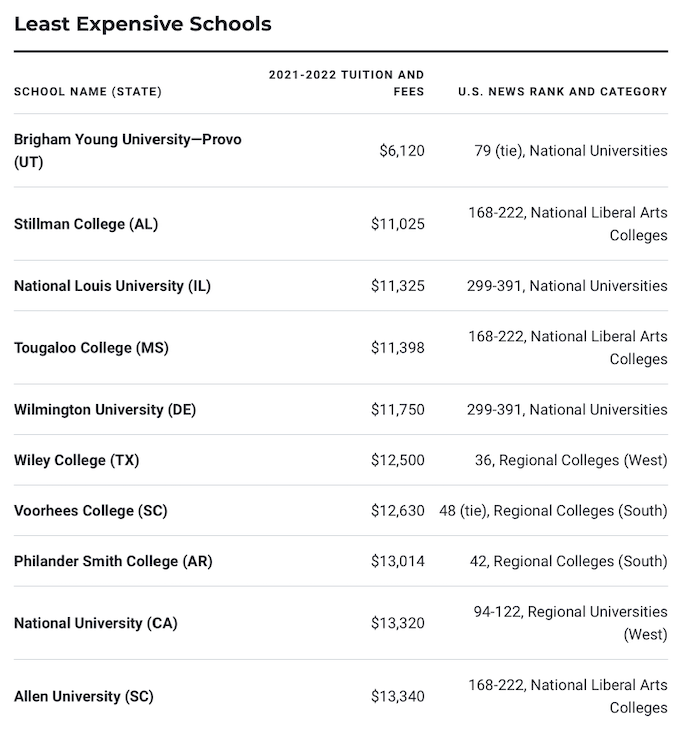
Task: Select Allen University (SC) in the list
Action: [84, 696]
